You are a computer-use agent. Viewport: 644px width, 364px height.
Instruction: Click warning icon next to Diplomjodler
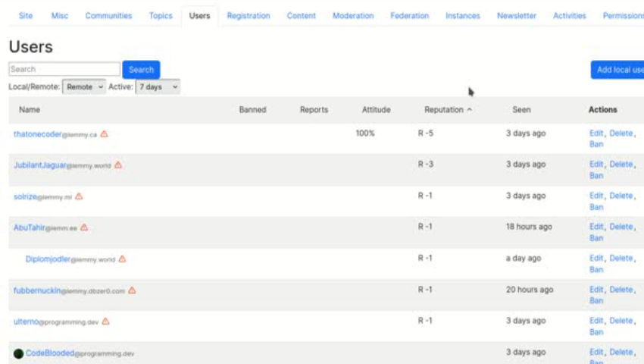[x=122, y=259]
